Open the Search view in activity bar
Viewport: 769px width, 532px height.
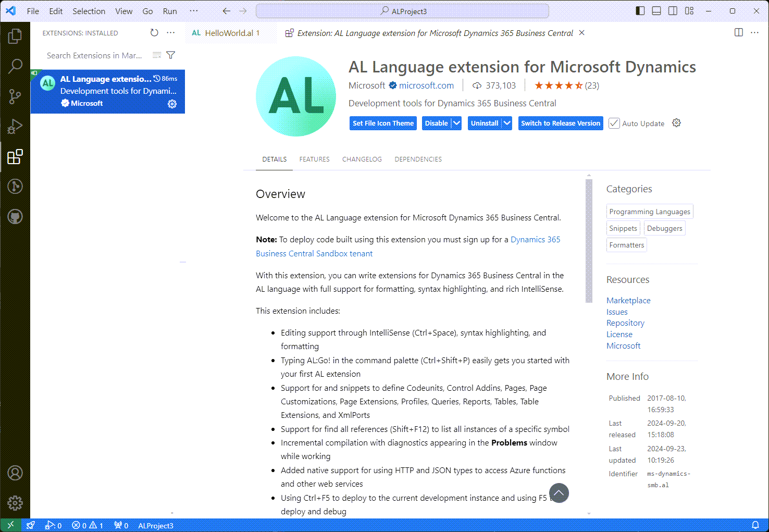[x=15, y=66]
